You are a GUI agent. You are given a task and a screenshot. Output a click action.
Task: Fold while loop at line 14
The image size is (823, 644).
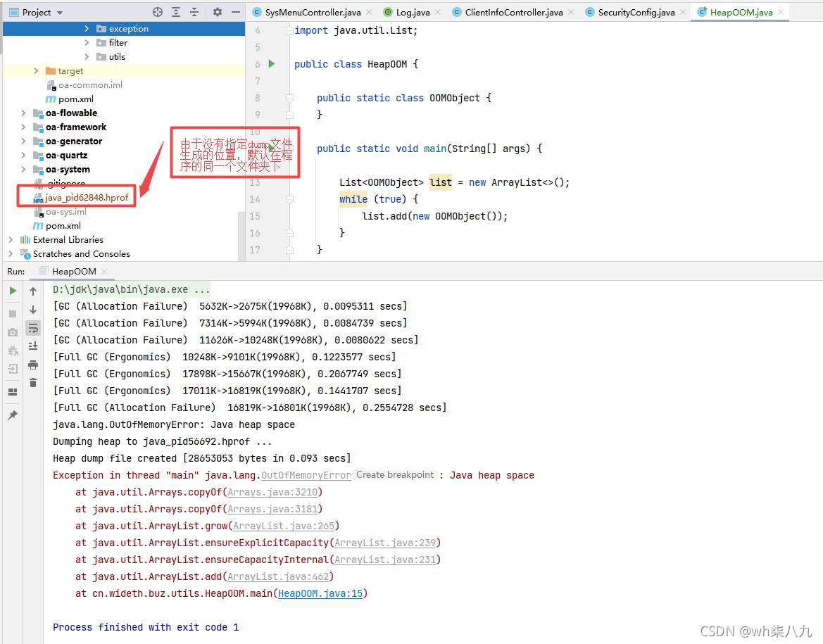coord(289,199)
